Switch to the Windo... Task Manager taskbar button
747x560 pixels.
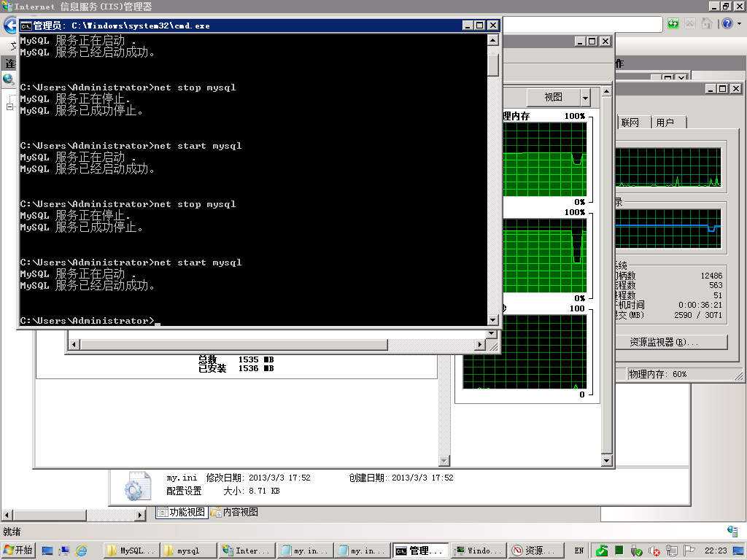point(478,551)
